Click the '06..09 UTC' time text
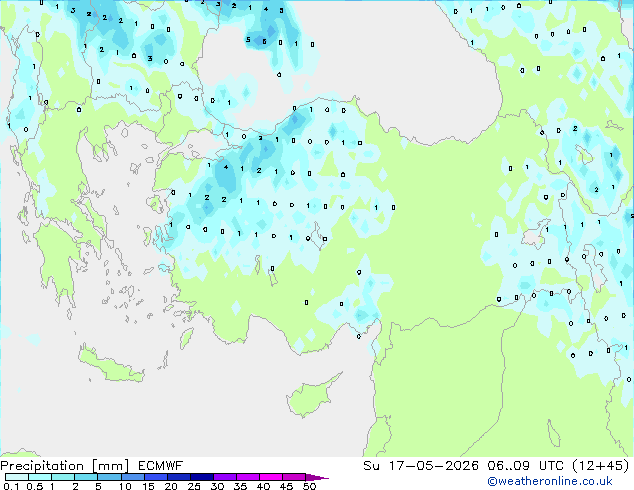 525,466
